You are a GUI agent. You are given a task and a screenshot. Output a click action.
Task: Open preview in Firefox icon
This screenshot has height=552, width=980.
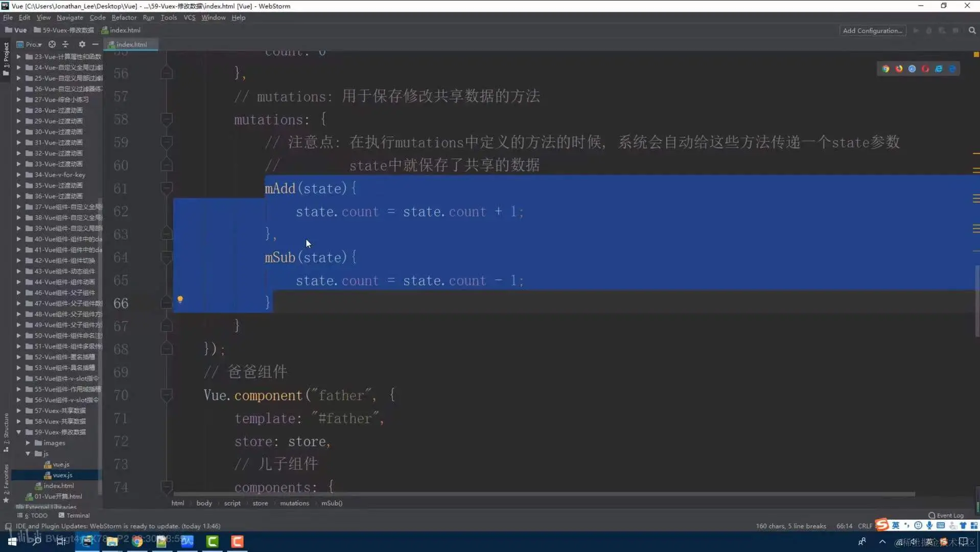coord(899,68)
